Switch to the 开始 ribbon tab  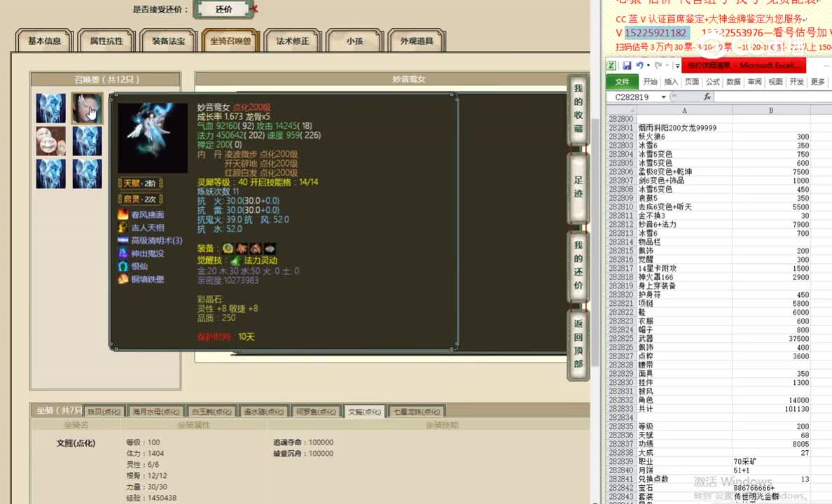click(650, 82)
